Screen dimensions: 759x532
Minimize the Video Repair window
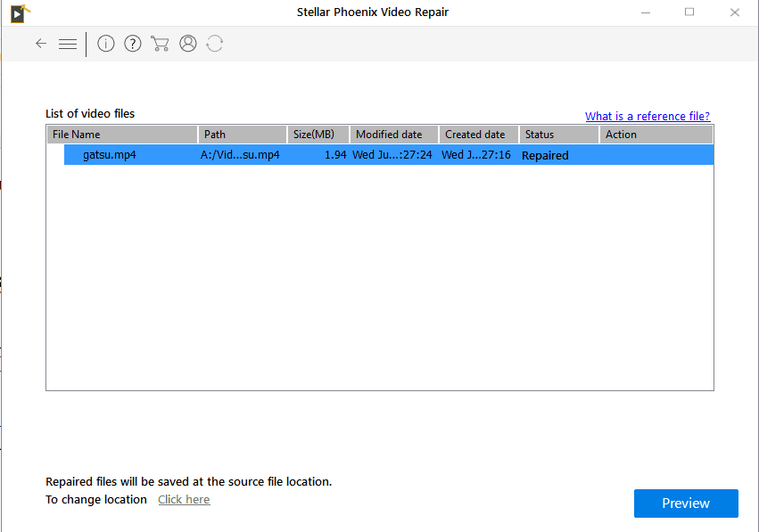[x=646, y=12]
